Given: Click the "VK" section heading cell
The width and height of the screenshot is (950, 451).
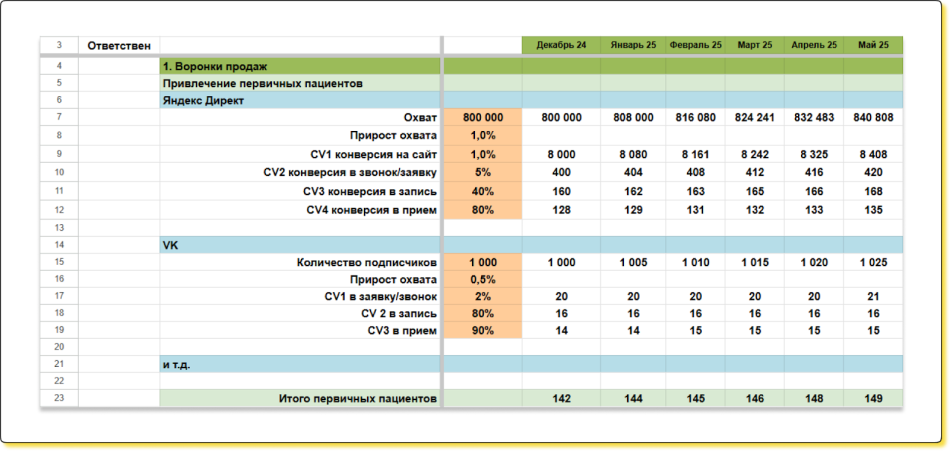Looking at the screenshot, I should pyautogui.click(x=299, y=245).
